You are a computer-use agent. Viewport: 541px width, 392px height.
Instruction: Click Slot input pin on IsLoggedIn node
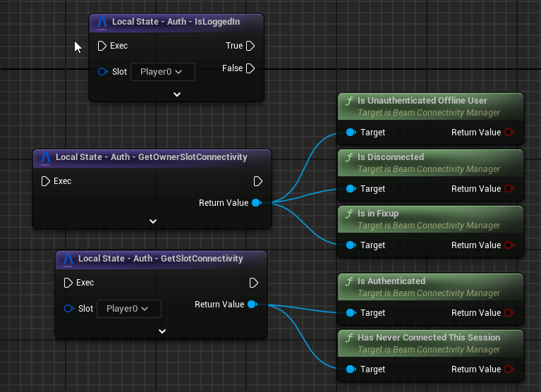click(x=102, y=71)
